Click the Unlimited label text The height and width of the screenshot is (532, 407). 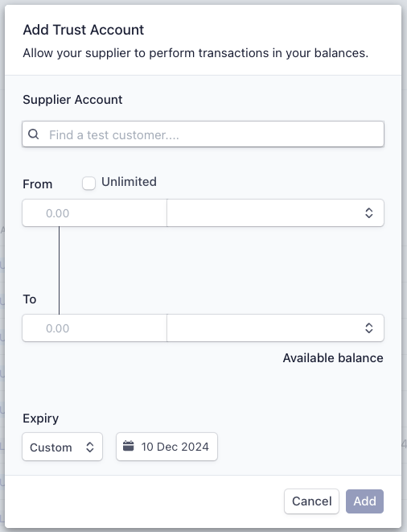(129, 182)
